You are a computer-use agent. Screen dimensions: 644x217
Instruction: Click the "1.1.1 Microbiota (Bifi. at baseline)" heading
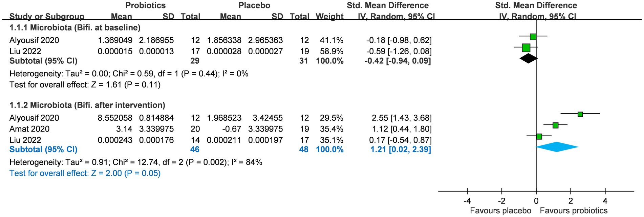(x=75, y=27)
